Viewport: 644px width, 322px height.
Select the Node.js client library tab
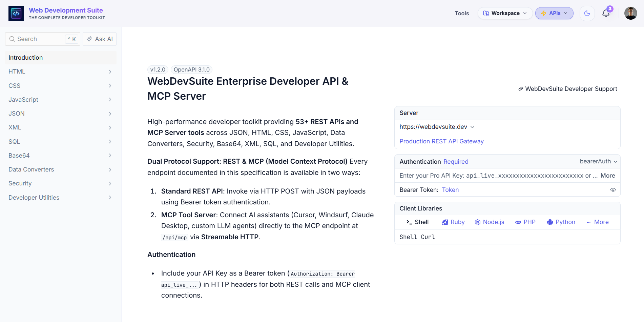(490, 222)
